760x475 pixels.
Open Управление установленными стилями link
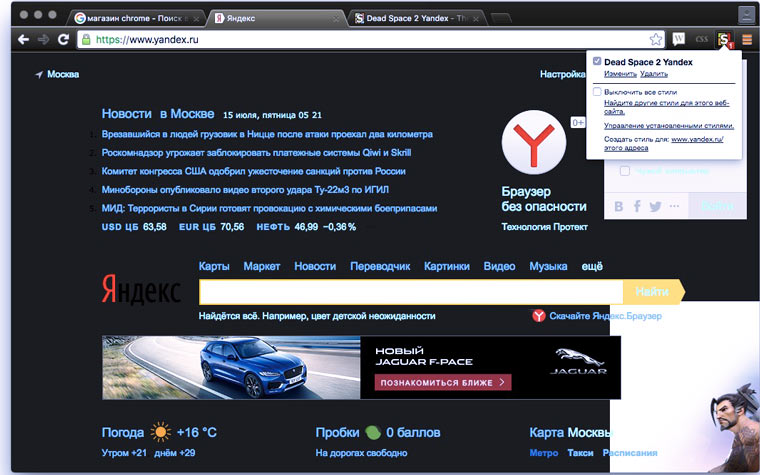669,126
